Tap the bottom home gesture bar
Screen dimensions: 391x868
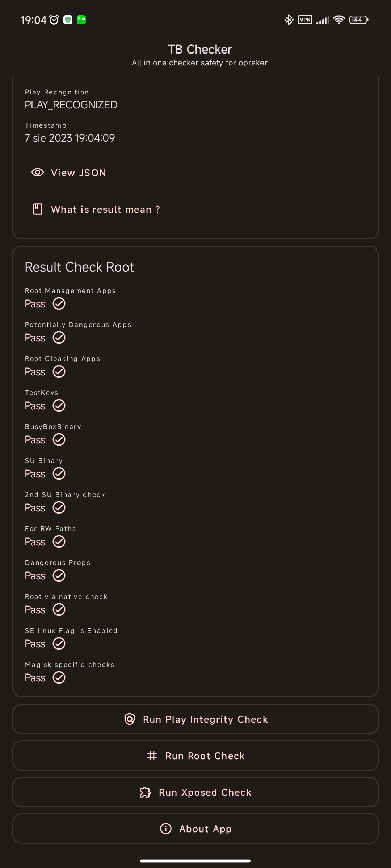[x=195, y=861]
